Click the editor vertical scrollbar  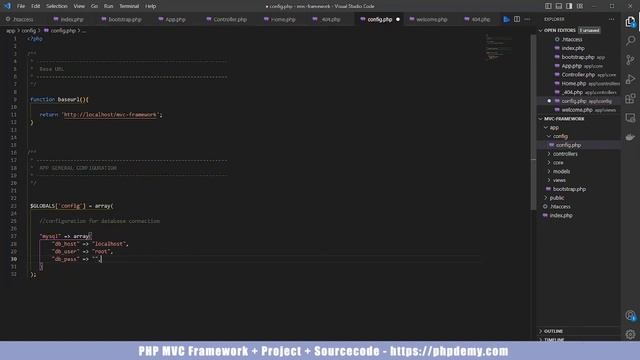point(533,122)
